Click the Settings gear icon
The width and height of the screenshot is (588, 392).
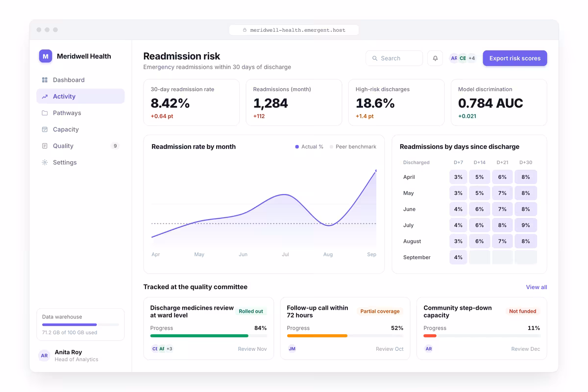click(x=45, y=163)
